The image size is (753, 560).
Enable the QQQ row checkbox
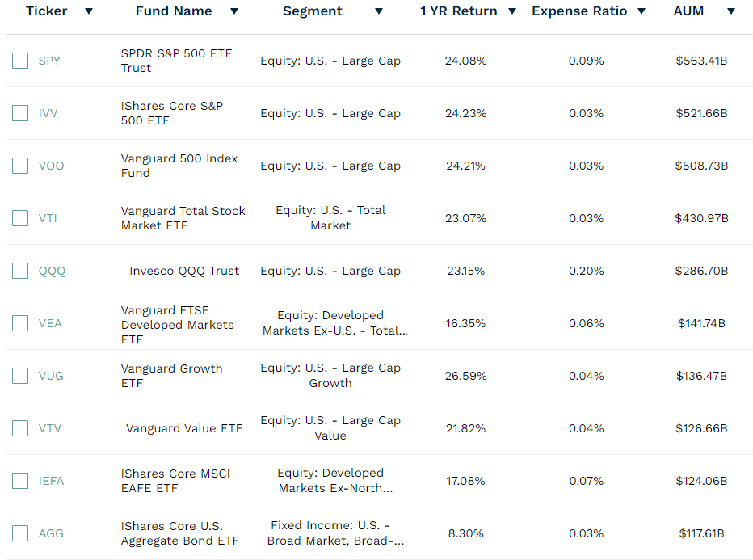coord(20,271)
